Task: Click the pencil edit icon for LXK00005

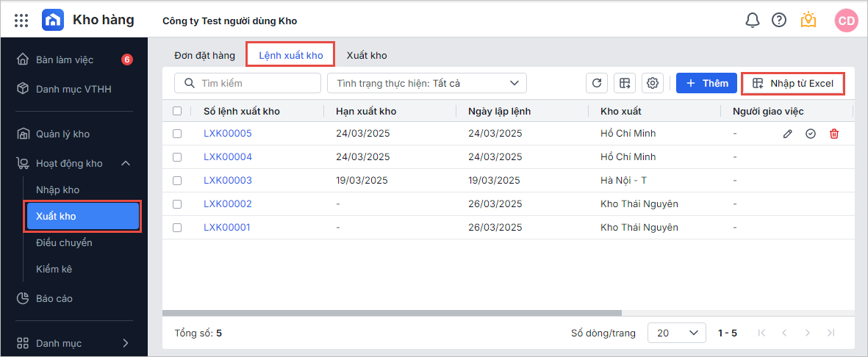Action: pos(787,134)
